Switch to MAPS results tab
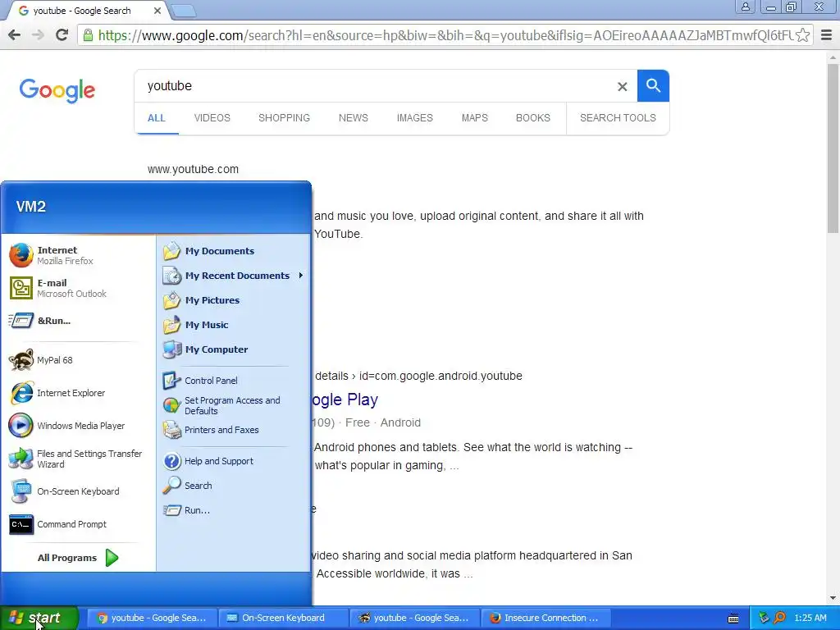 click(x=475, y=118)
